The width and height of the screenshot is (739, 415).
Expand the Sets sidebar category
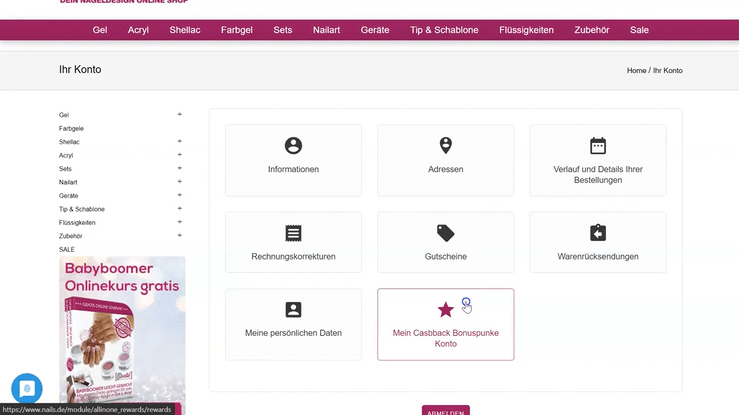[x=180, y=168]
